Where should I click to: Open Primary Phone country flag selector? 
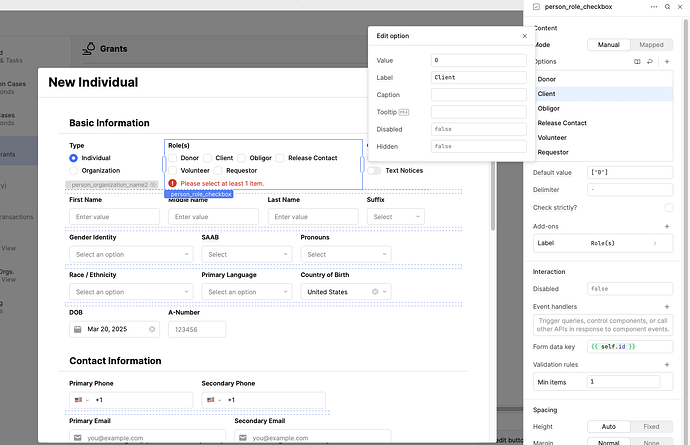pos(81,400)
